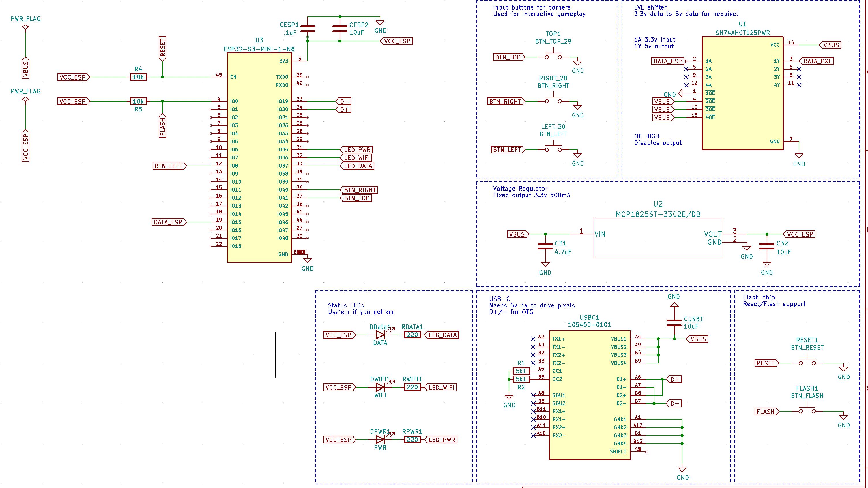This screenshot has width=868, height=488.
Task: Select the D- label at IO19
Action: coord(344,101)
